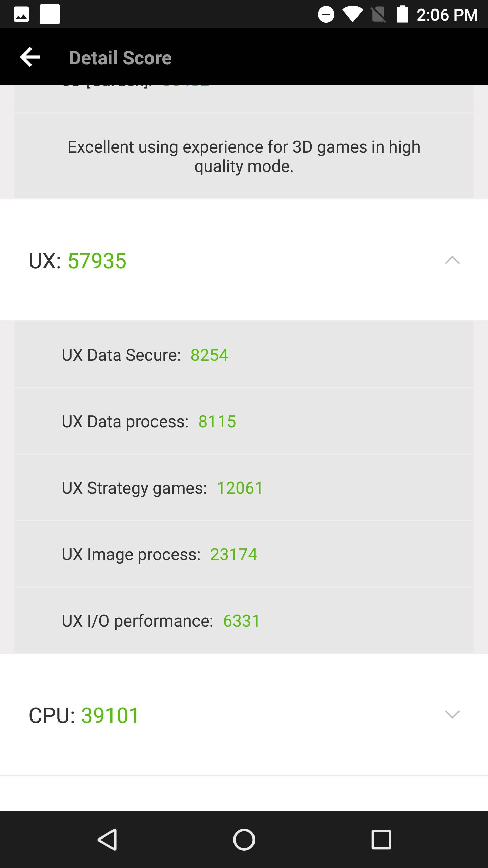Select the UX Strategy games row
Viewport: 488px width, 868px height.
[244, 488]
